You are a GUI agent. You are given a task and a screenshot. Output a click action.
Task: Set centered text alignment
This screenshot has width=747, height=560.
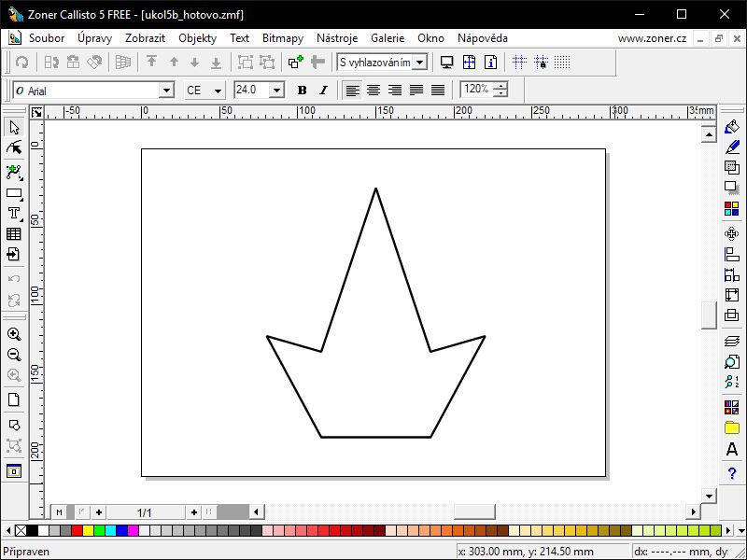click(x=373, y=90)
